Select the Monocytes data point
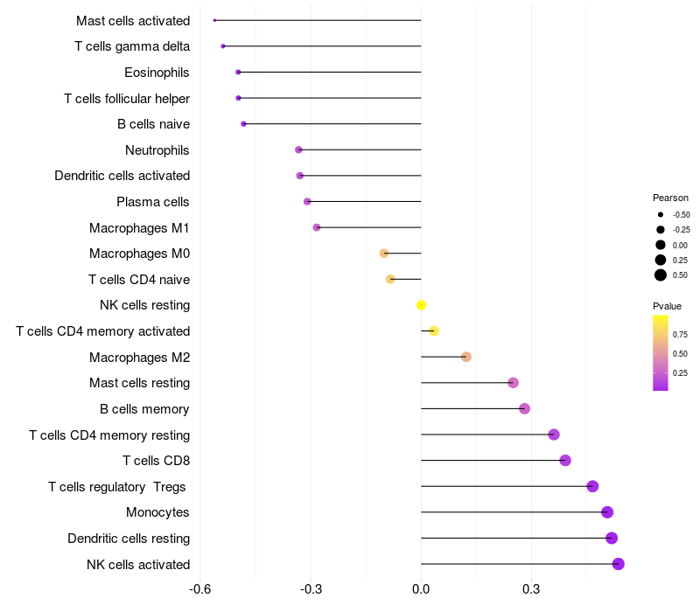 pos(607,512)
